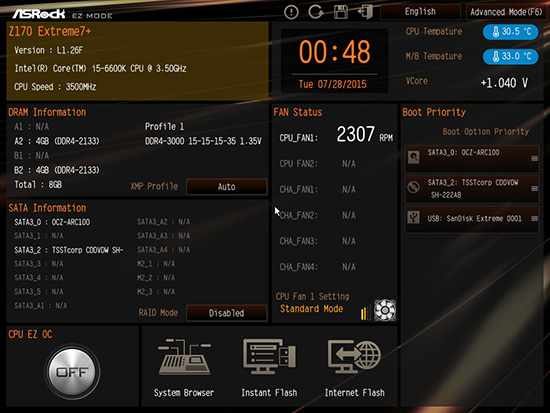
Task: Click the CHA_FAN2 N/A row
Action: click(317, 215)
